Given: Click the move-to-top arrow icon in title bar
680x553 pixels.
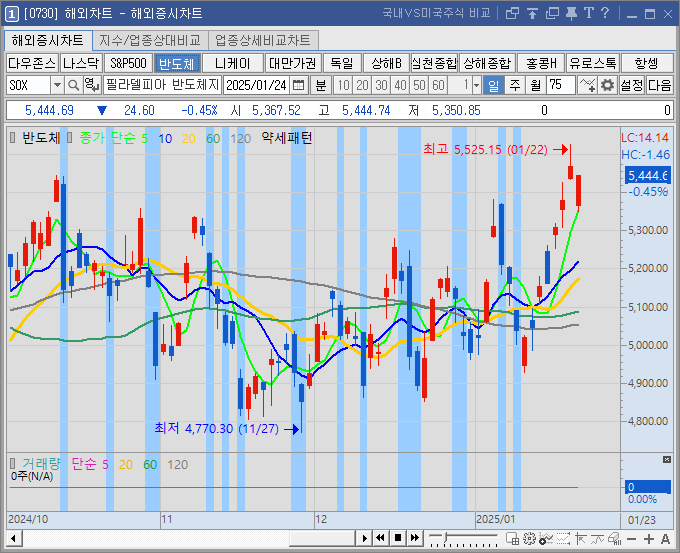Looking at the screenshot, I should pyautogui.click(x=532, y=13).
